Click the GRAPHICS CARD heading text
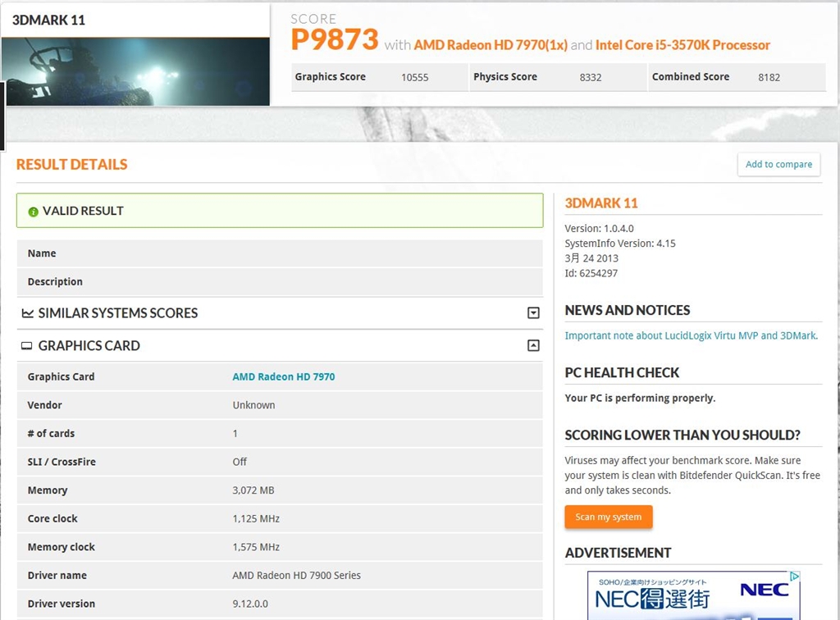 pos(89,346)
